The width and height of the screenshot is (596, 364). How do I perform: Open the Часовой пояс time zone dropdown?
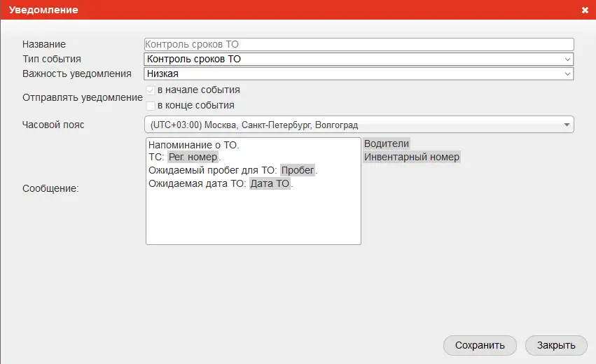click(358, 125)
